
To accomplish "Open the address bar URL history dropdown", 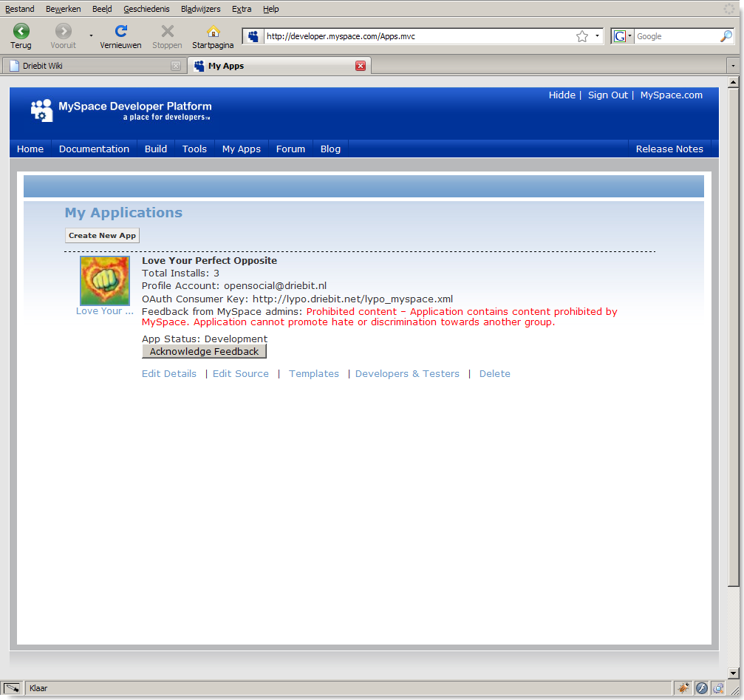I will 597,36.
